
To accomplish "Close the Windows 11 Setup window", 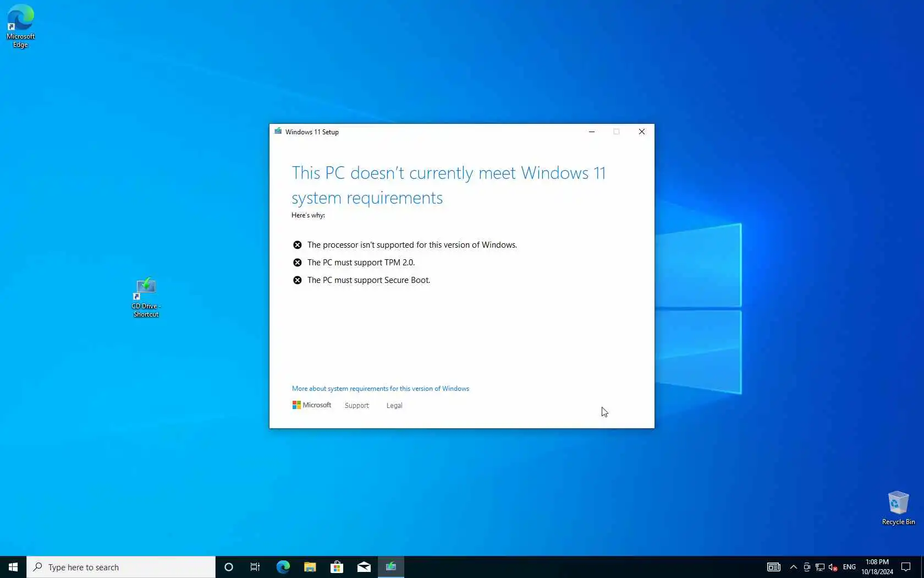I will (x=642, y=132).
